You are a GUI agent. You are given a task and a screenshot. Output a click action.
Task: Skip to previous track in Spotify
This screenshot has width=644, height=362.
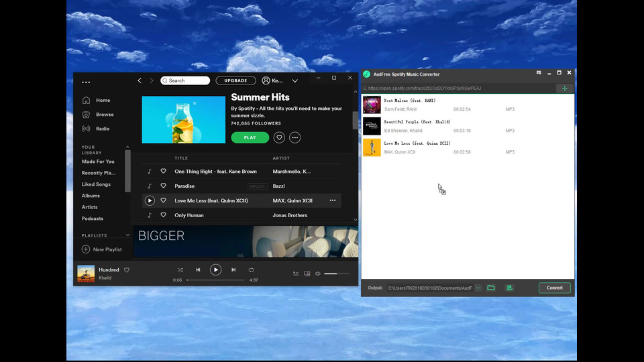coord(198,269)
